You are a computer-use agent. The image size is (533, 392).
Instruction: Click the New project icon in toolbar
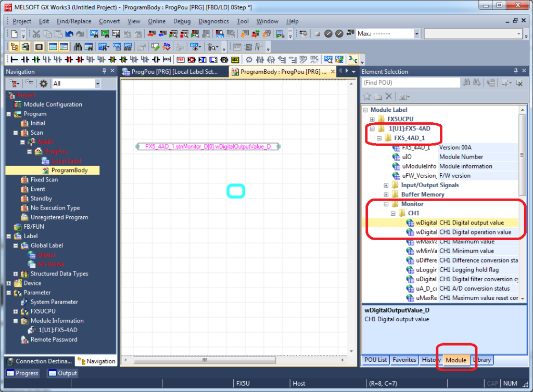pyautogui.click(x=14, y=34)
